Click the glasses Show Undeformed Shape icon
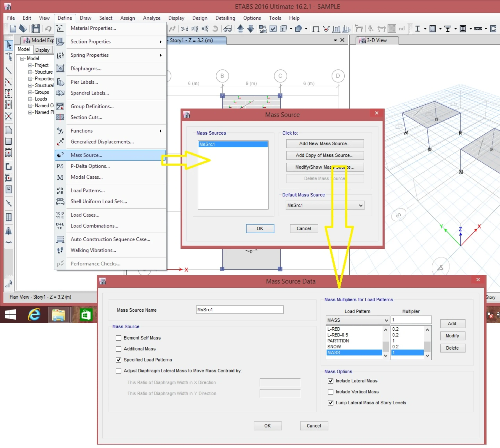The height and width of the screenshot is (448, 500). [227, 29]
